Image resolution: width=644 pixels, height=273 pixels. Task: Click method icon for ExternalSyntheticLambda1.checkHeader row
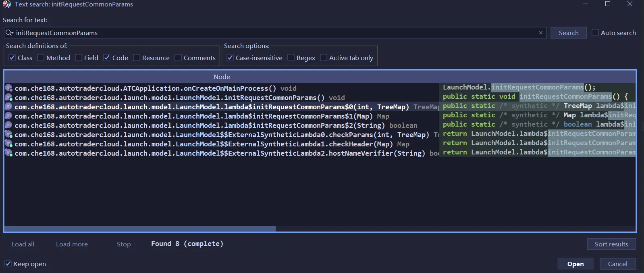coord(9,144)
